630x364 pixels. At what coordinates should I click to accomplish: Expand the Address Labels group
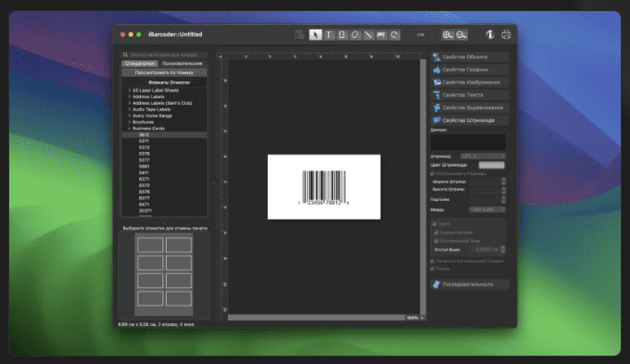click(x=130, y=97)
